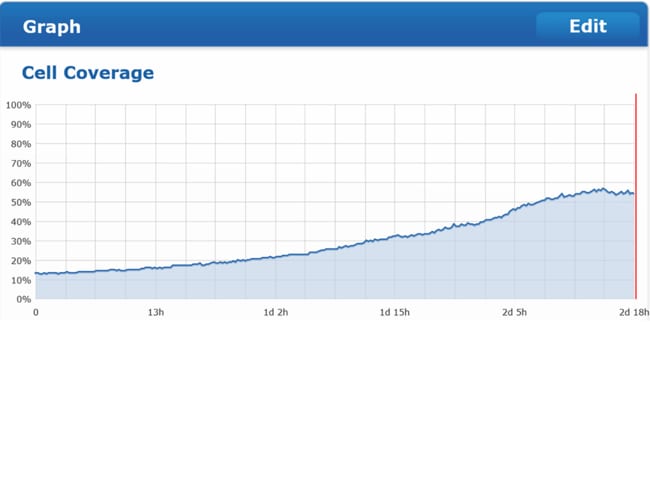Click the 50% y-axis label

click(19, 202)
